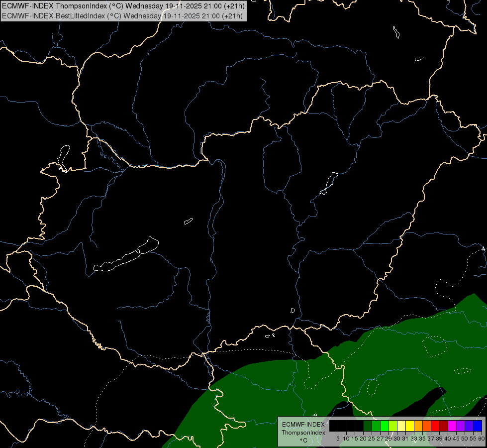
Task: Click the ThompsonIndex title line at top
Action: click(123, 6)
